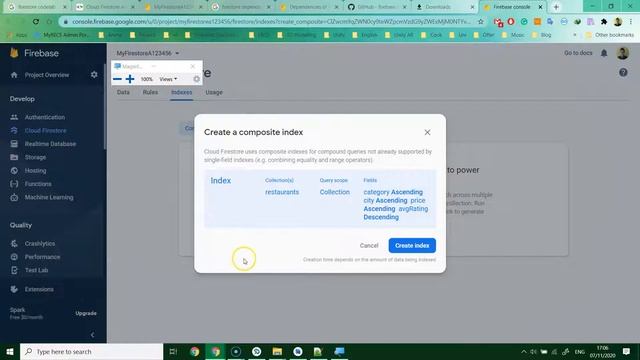Reload the page in Chrome
This screenshot has height=360, width=640.
(x=36, y=22)
